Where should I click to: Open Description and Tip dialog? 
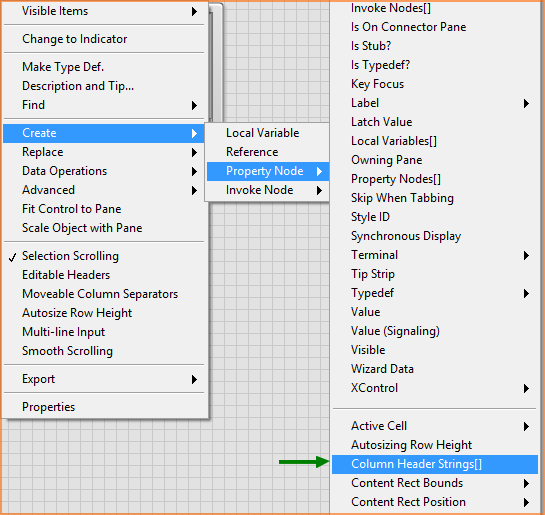(104, 86)
